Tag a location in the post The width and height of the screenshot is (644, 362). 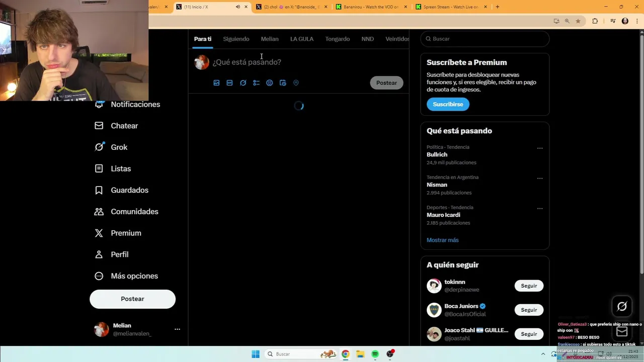tap(296, 83)
